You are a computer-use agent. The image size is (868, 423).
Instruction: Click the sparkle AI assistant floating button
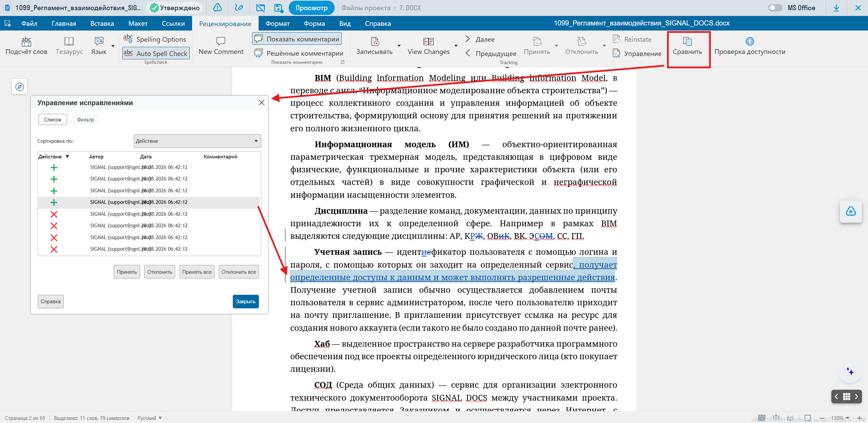(850, 371)
